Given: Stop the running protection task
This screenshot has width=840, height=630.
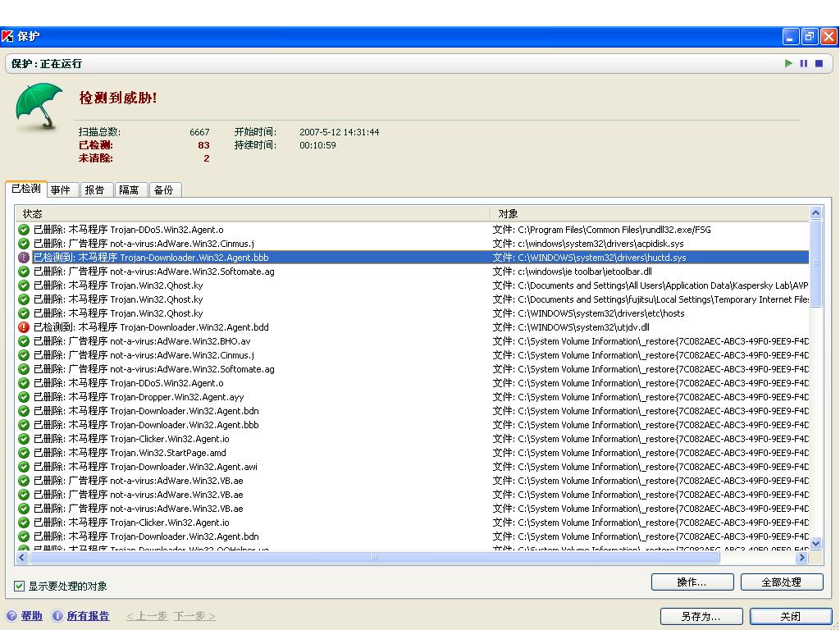Looking at the screenshot, I should point(819,63).
